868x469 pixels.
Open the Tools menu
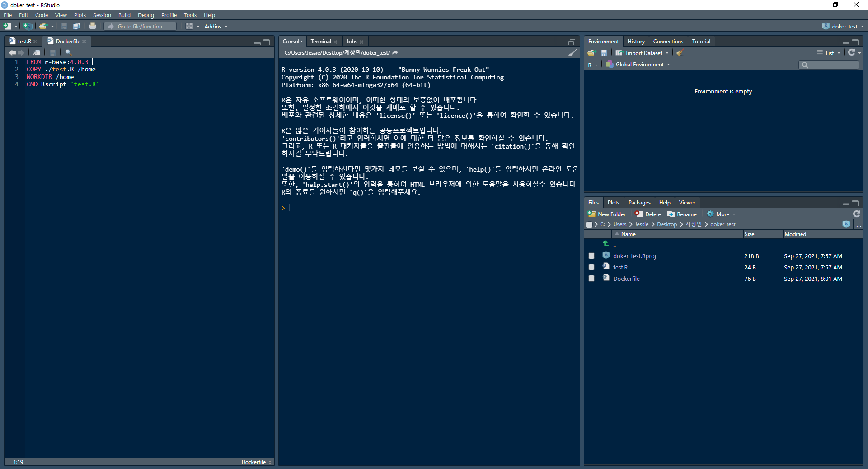coord(190,15)
